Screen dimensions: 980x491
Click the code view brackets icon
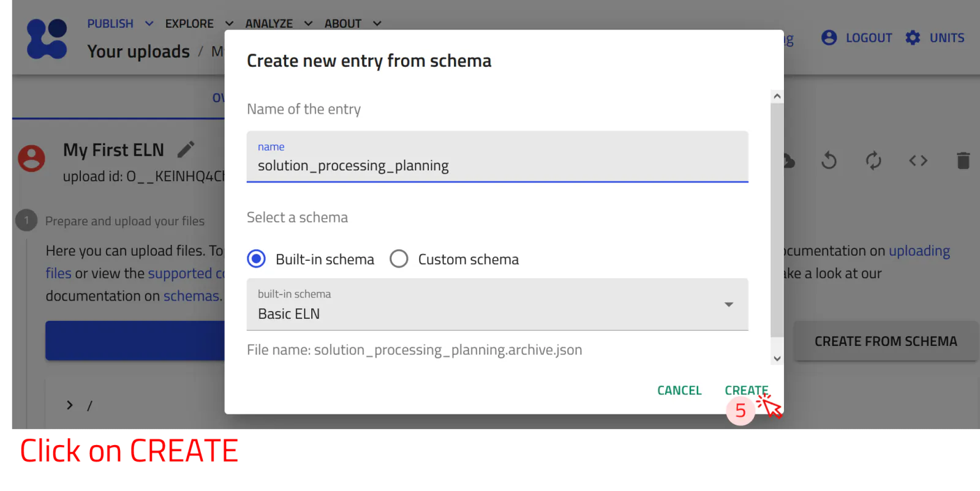pos(918,160)
